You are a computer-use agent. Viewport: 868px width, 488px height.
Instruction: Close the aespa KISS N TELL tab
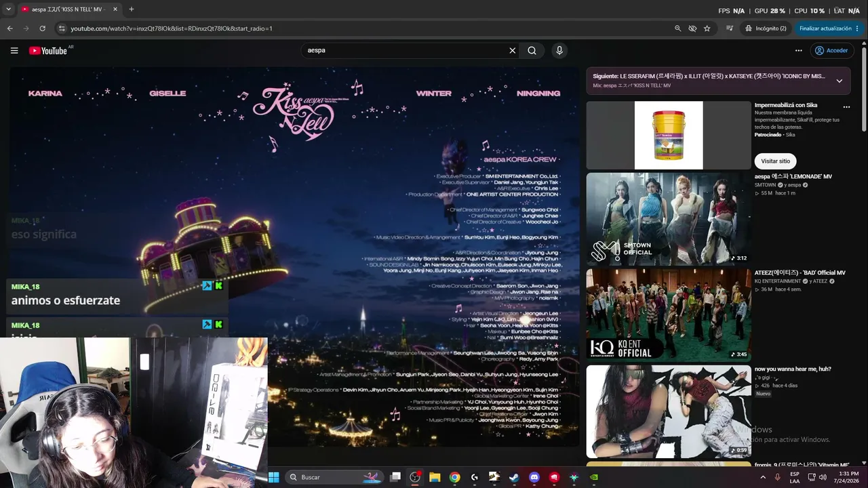click(115, 9)
